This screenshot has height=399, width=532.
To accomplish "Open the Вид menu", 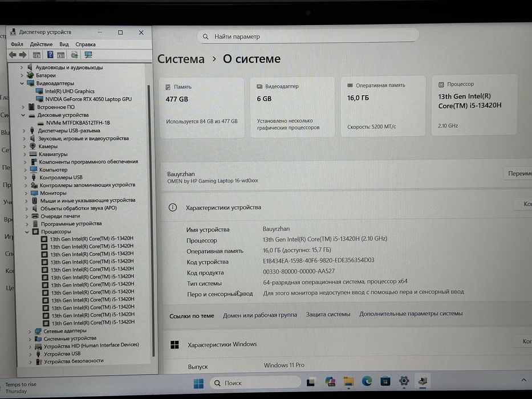I will coord(64,44).
